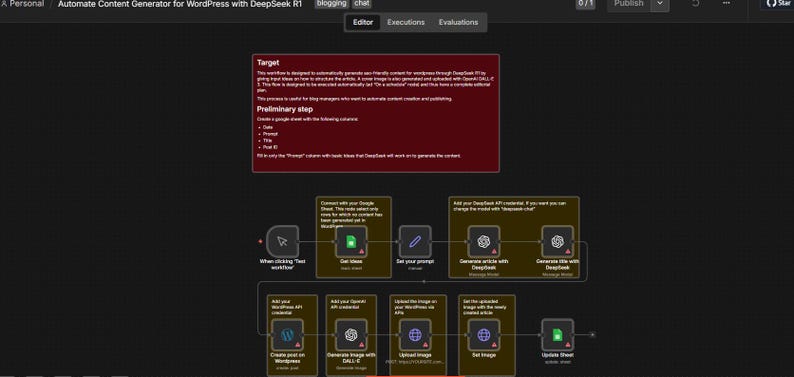
Task: Click the 'Post ID' bullet in the note
Action: [x=270, y=147]
